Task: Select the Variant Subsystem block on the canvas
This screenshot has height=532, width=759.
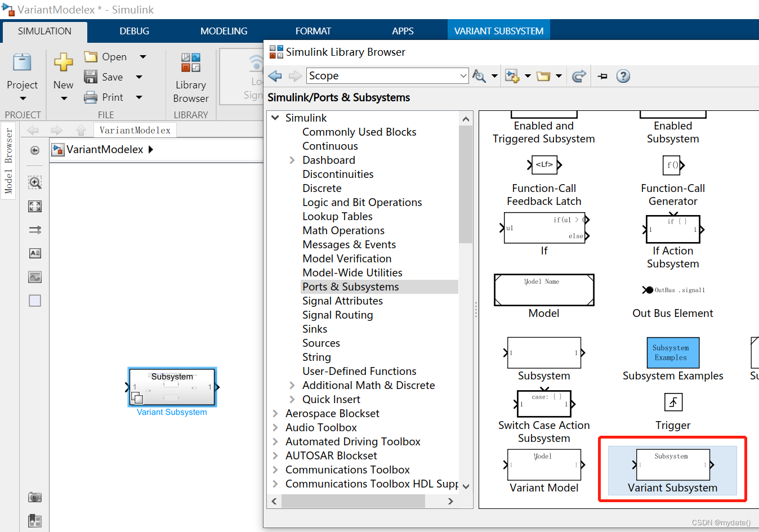Action: point(172,387)
